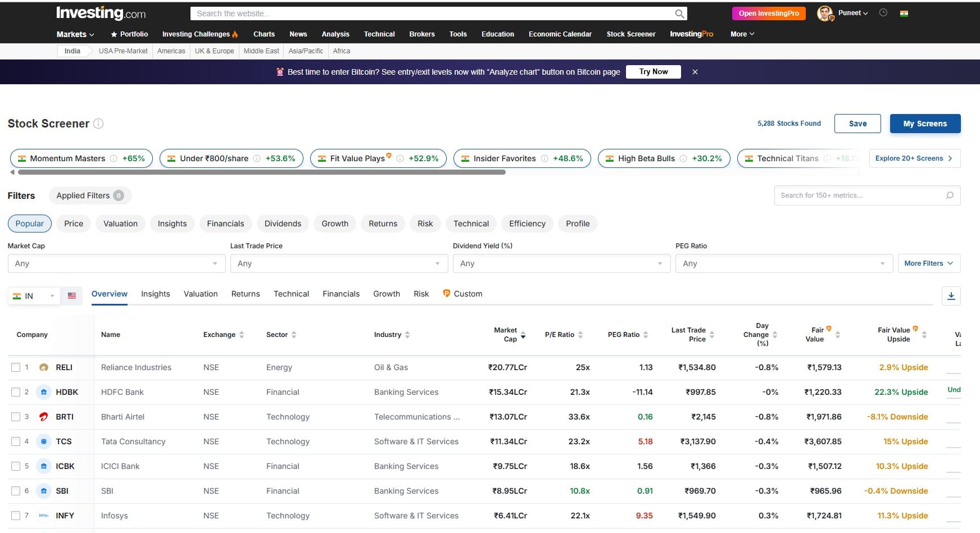Viewport: 980px width, 533px height.
Task: Open the Market Cap dropdown
Action: tap(116, 263)
